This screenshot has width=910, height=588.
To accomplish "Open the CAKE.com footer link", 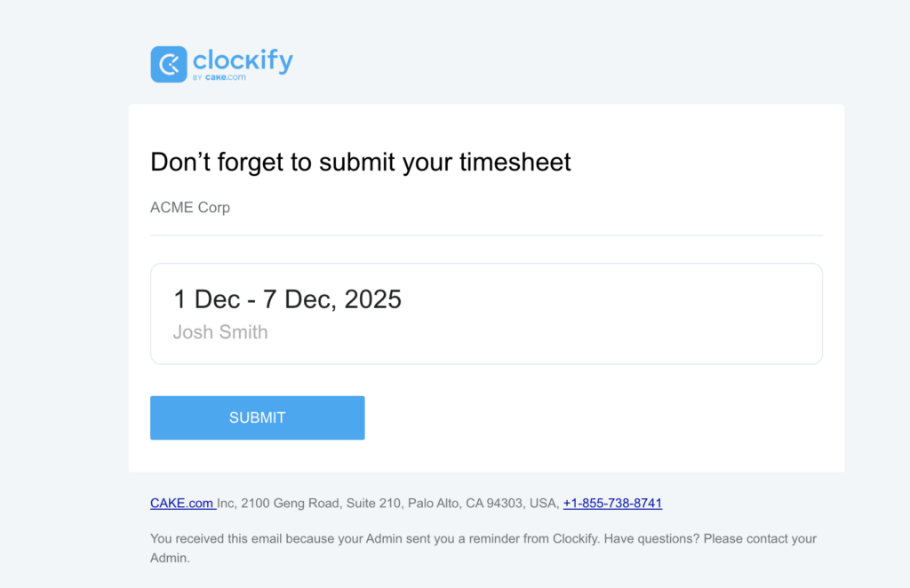I will click(x=182, y=503).
